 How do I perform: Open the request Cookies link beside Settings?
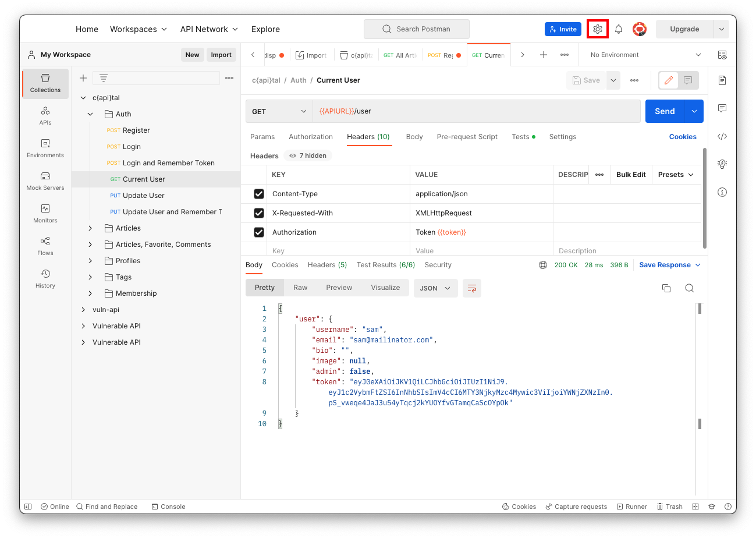click(683, 137)
